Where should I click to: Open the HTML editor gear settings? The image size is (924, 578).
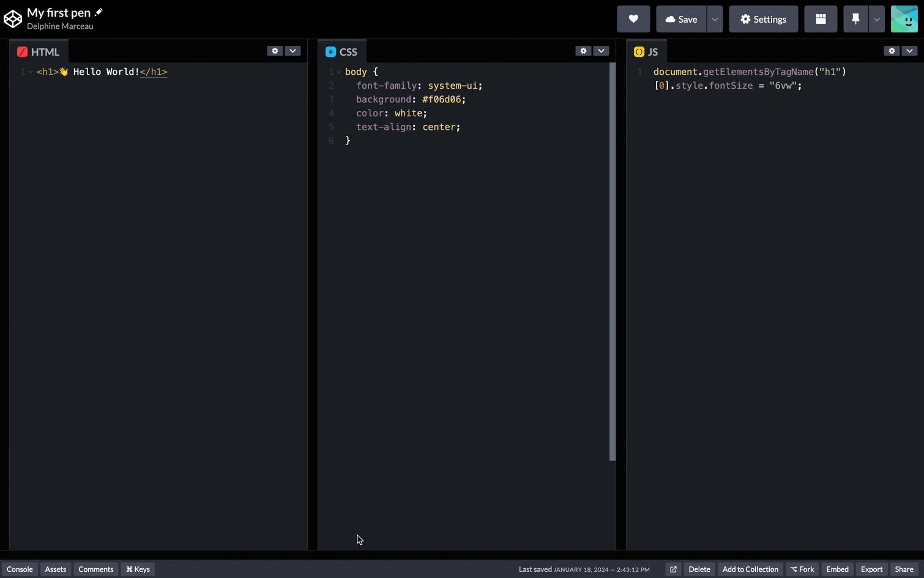(275, 51)
